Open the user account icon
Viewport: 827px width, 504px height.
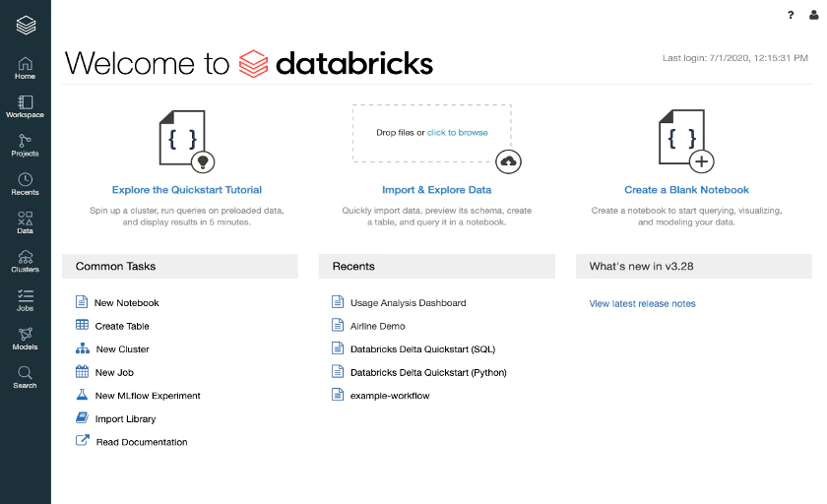814,15
